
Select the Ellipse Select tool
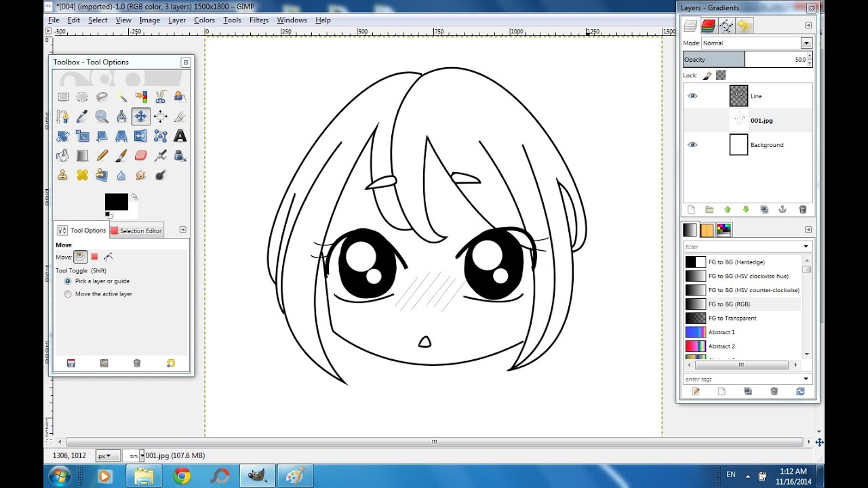[82, 97]
